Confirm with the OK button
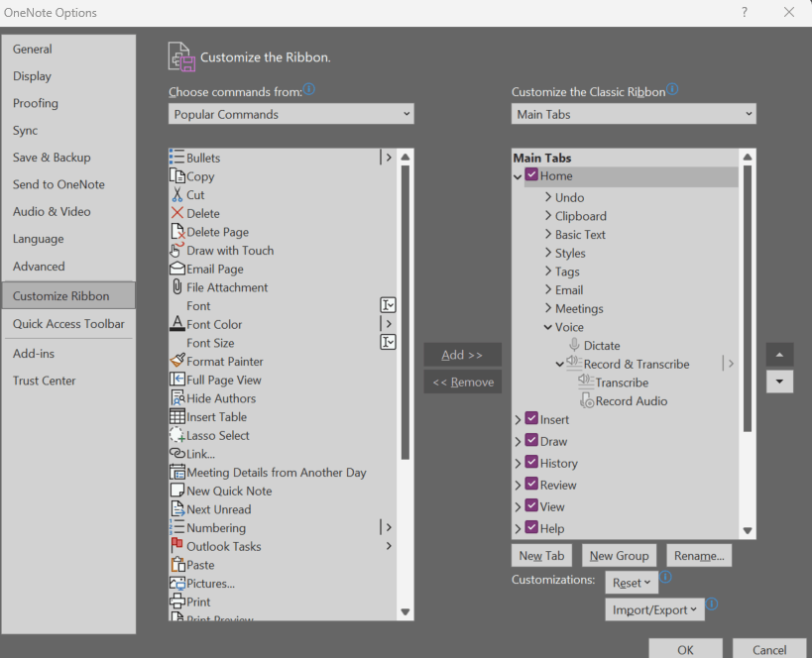The height and width of the screenshot is (658, 812). coord(686,649)
